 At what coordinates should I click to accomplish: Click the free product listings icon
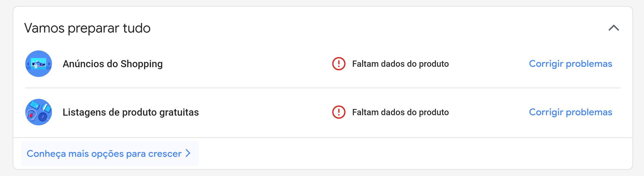click(x=39, y=112)
